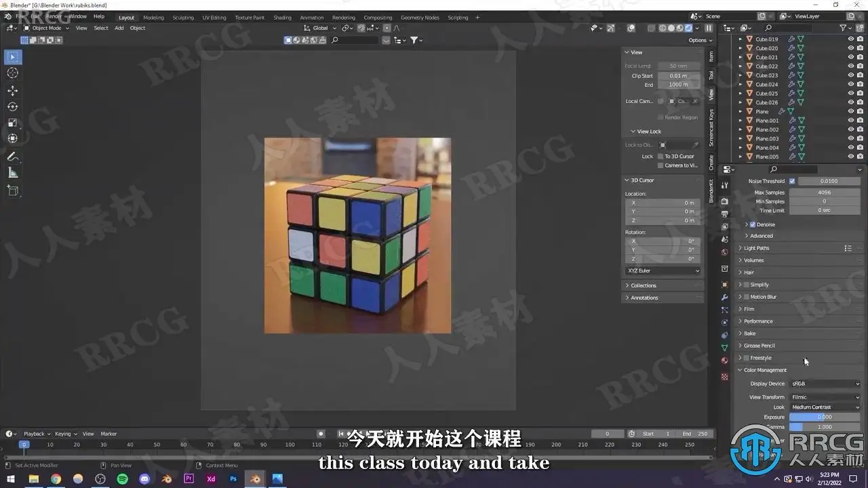Select the Measure tool
Viewport: 868px width, 488px height.
pos(12,173)
